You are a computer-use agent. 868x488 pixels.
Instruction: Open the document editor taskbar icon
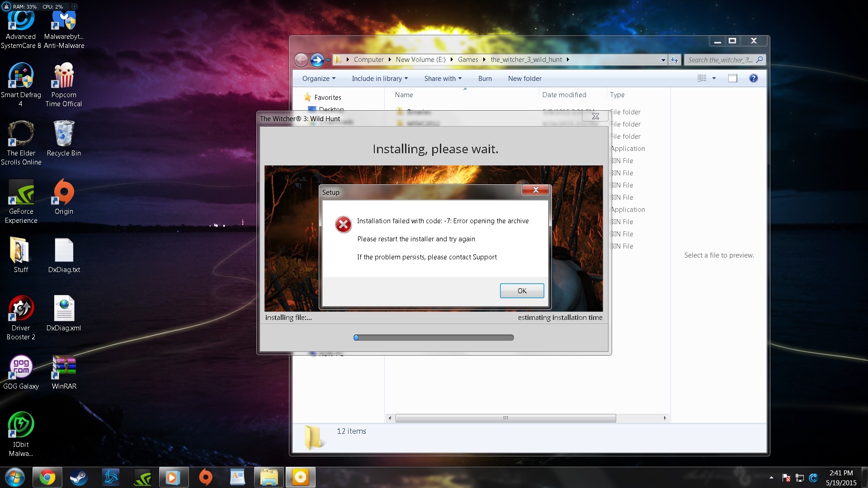tap(237, 478)
